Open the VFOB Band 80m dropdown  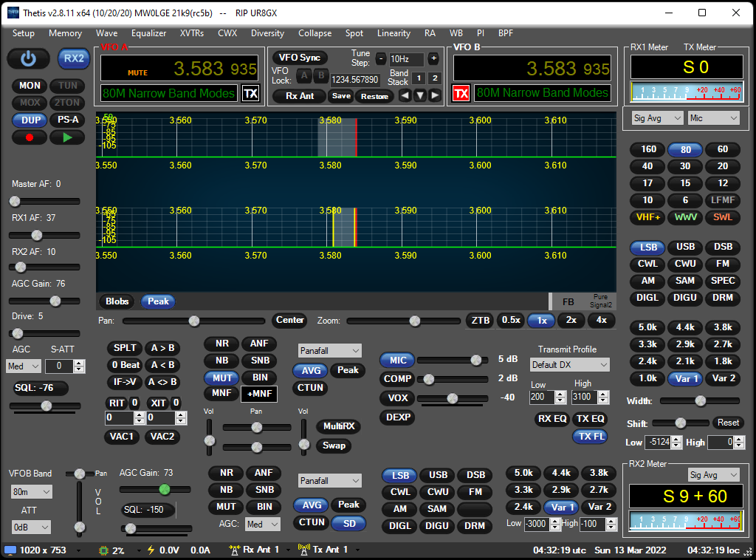[x=31, y=492]
